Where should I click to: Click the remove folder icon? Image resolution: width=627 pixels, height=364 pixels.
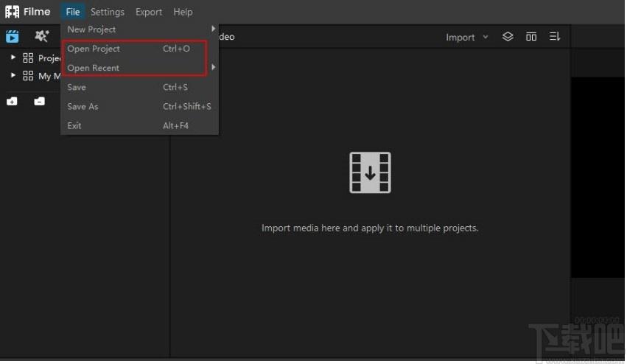[x=39, y=101]
